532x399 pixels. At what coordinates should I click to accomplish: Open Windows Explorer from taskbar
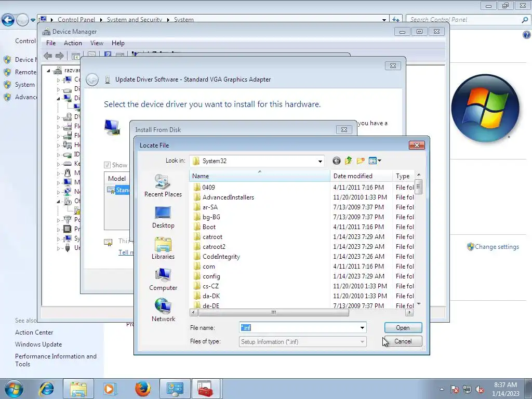(x=78, y=389)
